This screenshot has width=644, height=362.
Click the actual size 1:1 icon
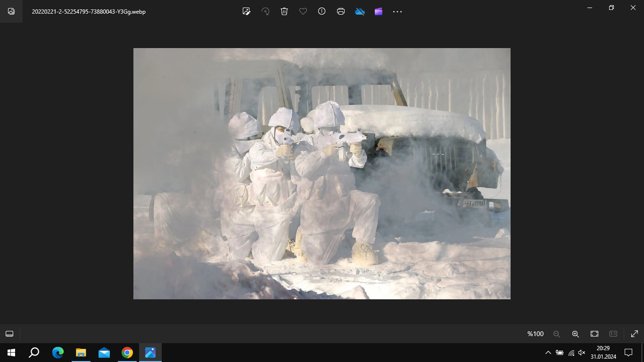(613, 334)
